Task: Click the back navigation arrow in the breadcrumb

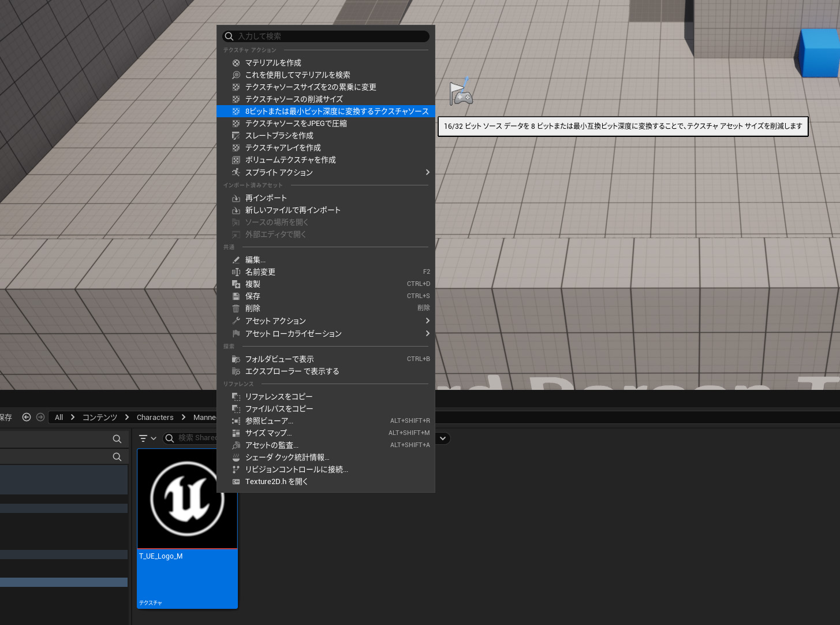Action: [x=27, y=417]
